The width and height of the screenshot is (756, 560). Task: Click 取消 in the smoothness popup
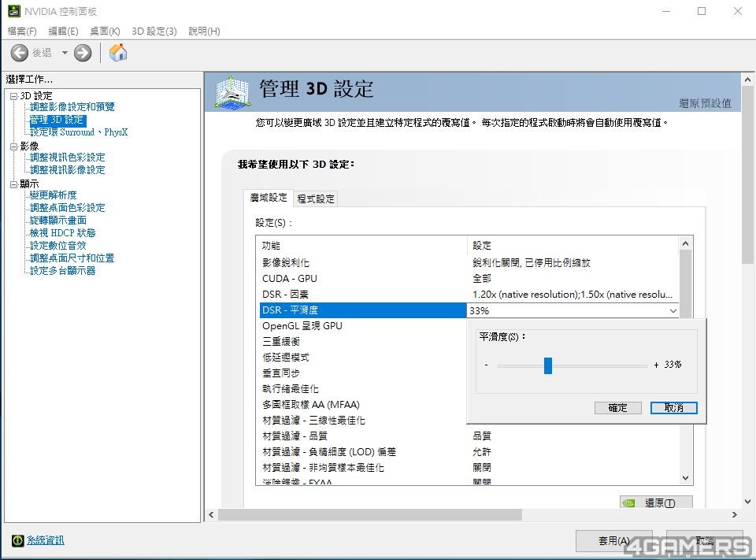[x=673, y=408]
